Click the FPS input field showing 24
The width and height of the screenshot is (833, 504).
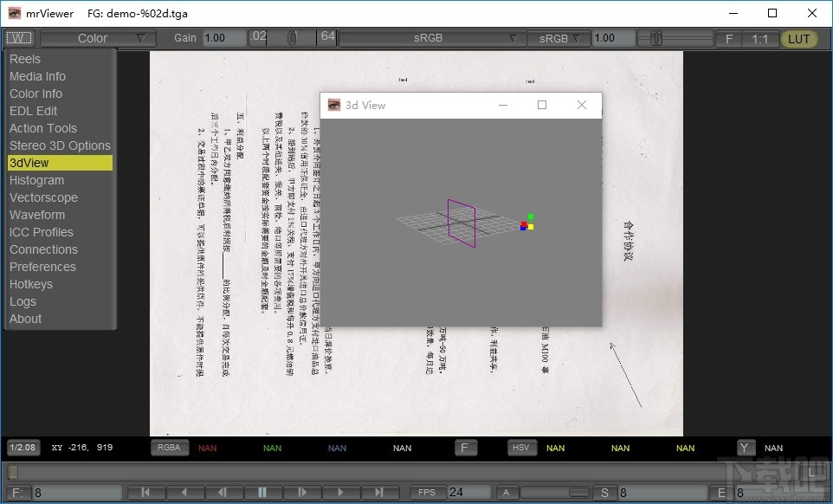468,492
